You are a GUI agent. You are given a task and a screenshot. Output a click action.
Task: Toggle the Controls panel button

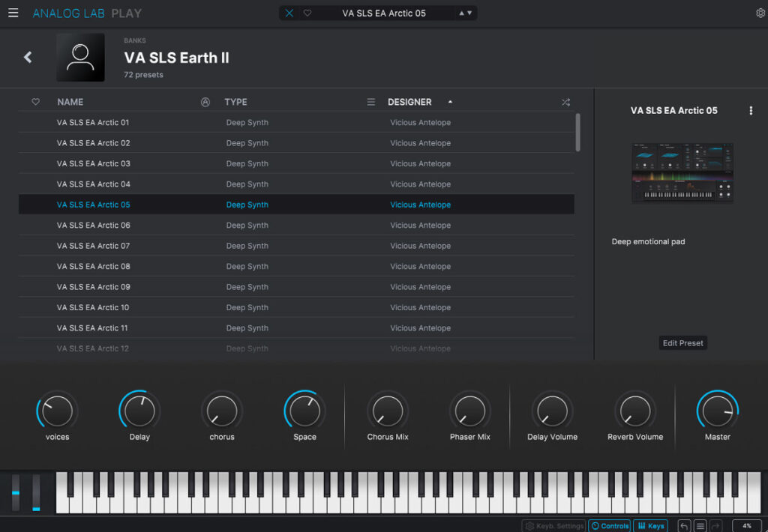(x=609, y=526)
